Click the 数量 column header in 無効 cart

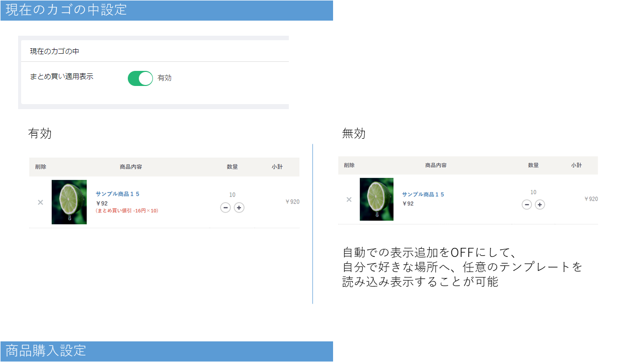(x=533, y=165)
